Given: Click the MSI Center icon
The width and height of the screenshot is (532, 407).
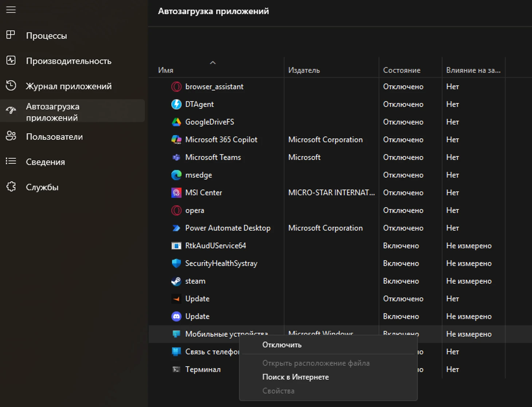Looking at the screenshot, I should 176,193.
